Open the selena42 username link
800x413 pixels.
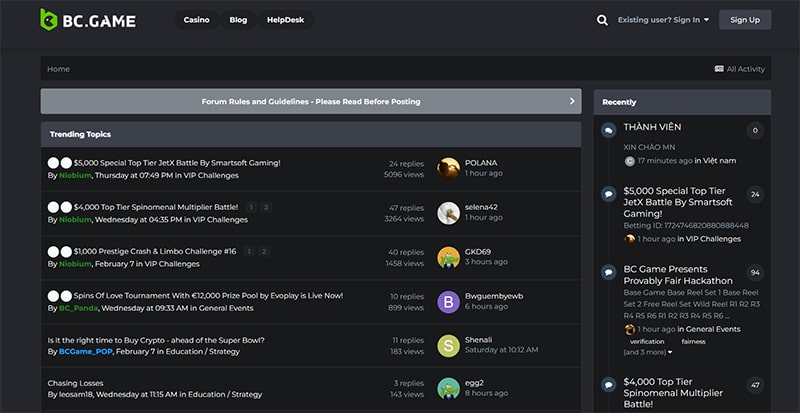[x=481, y=207]
